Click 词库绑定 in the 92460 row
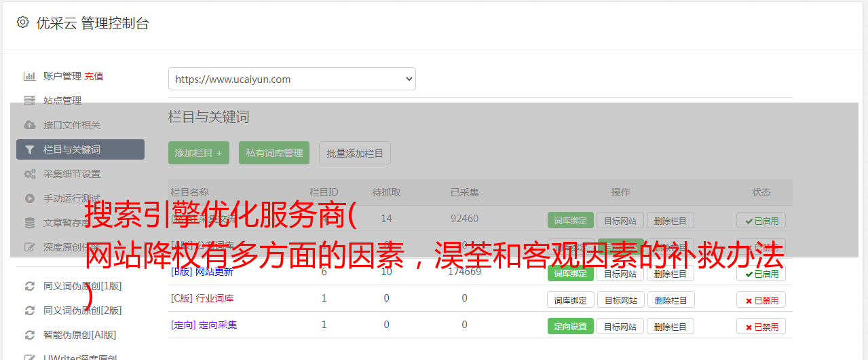This screenshot has height=360, width=868. click(571, 220)
